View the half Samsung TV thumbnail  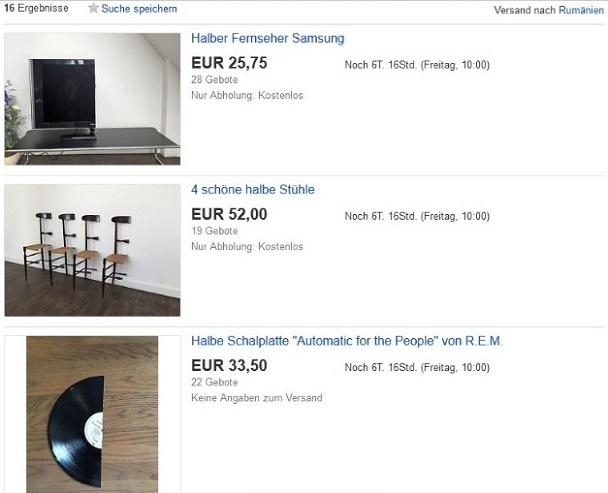click(x=92, y=99)
